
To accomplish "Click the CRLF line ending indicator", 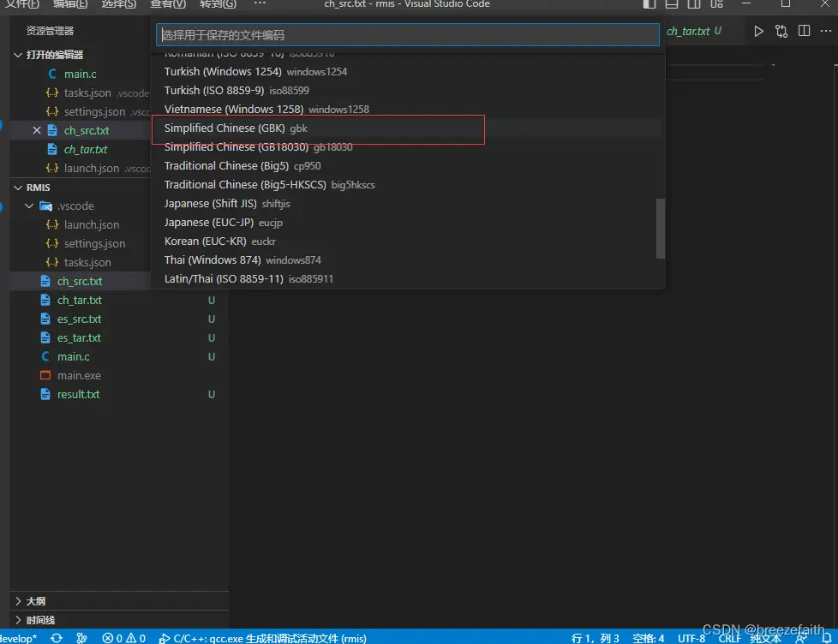I will coord(729,638).
